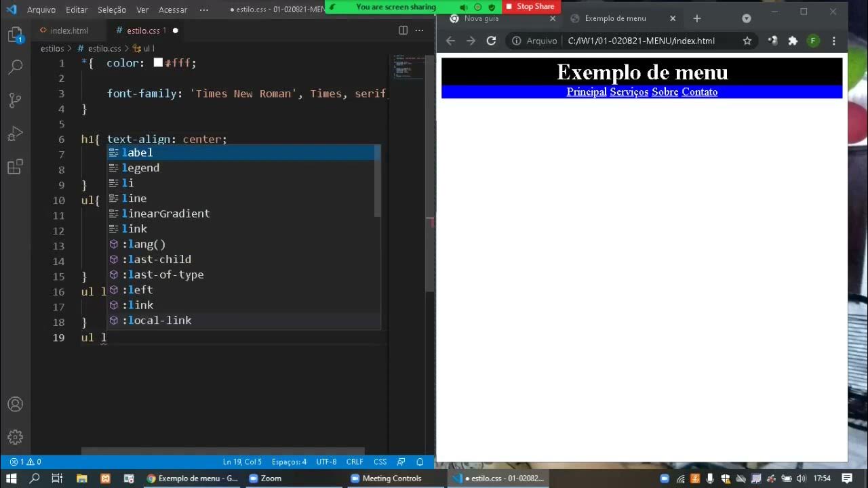Open the Extensions view

tap(15, 167)
